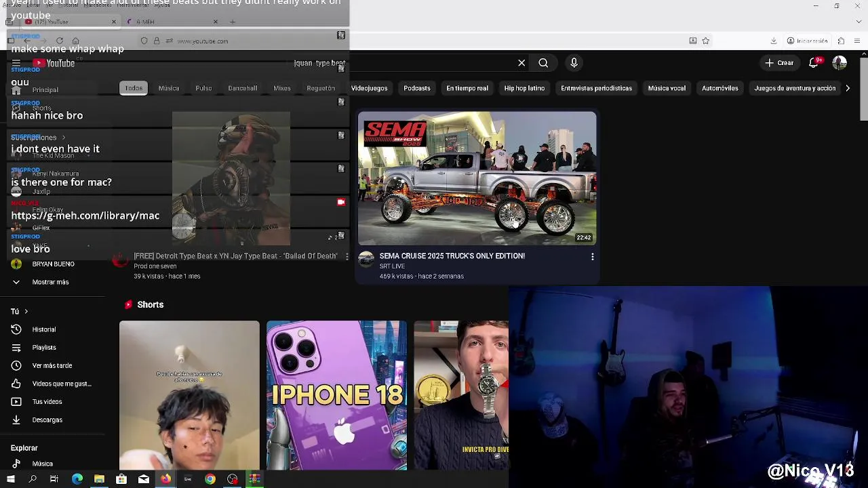Go back in Firefox
This screenshot has height=488, width=868.
(27, 41)
